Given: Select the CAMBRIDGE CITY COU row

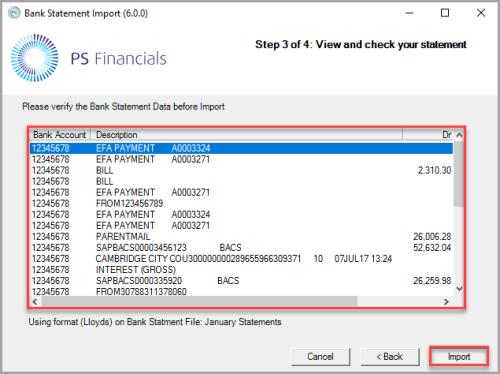Looking at the screenshot, I should (x=241, y=258).
